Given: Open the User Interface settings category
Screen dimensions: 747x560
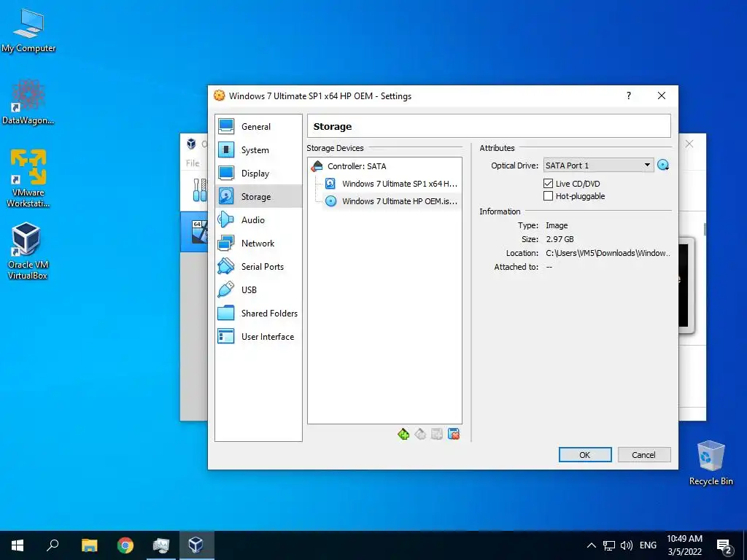Looking at the screenshot, I should 258,336.
